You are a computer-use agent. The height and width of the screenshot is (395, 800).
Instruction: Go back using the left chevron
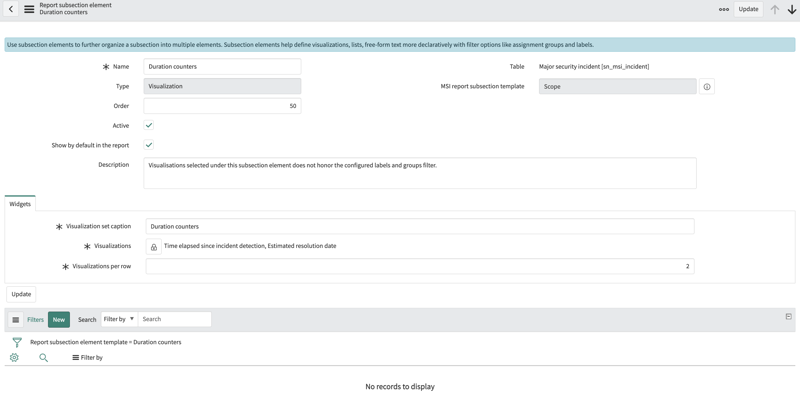[x=11, y=9]
